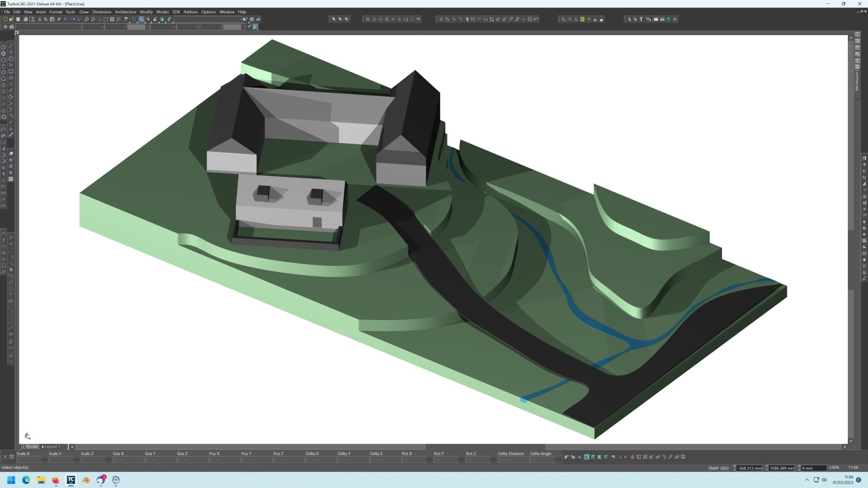Image resolution: width=868 pixels, height=488 pixels.
Task: Open Blender from the taskbar
Action: click(x=86, y=480)
